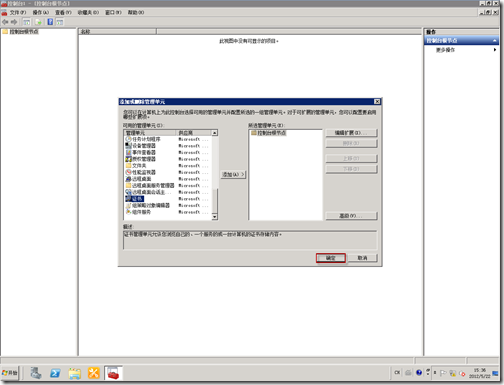Click the 添加 (Add) > button
Screen dimensions: 504x385
coord(233,174)
